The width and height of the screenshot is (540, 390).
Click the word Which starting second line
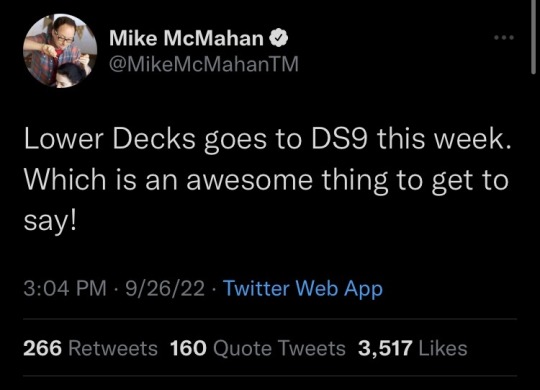[x=65, y=180]
